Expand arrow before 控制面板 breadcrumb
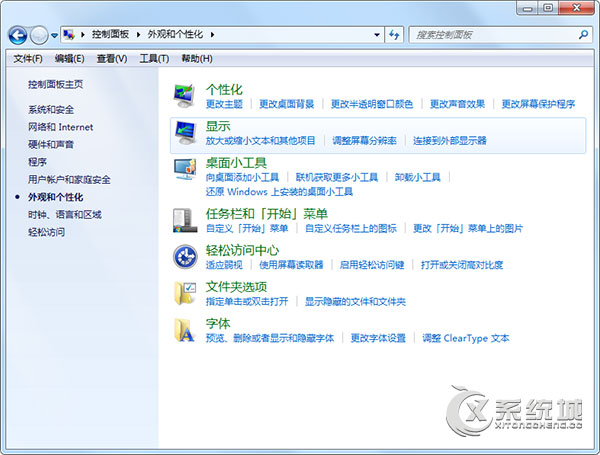Viewport: 600px width, 455px height. pos(83,35)
